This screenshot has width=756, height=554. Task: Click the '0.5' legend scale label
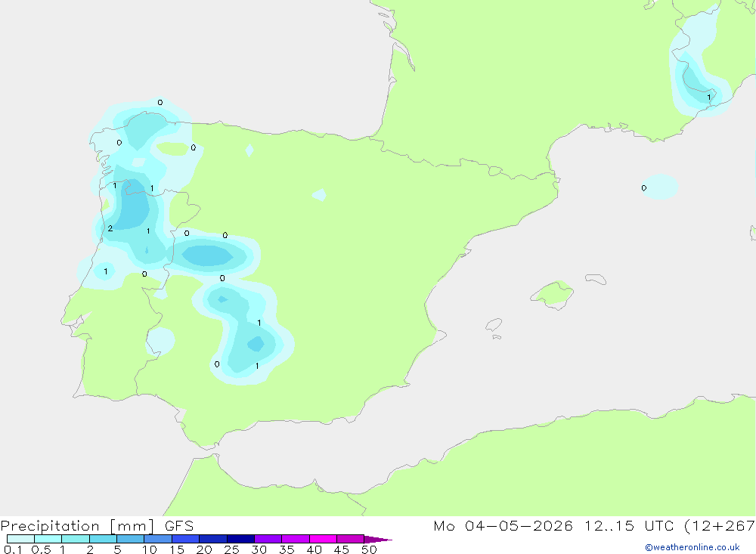[x=41, y=549]
